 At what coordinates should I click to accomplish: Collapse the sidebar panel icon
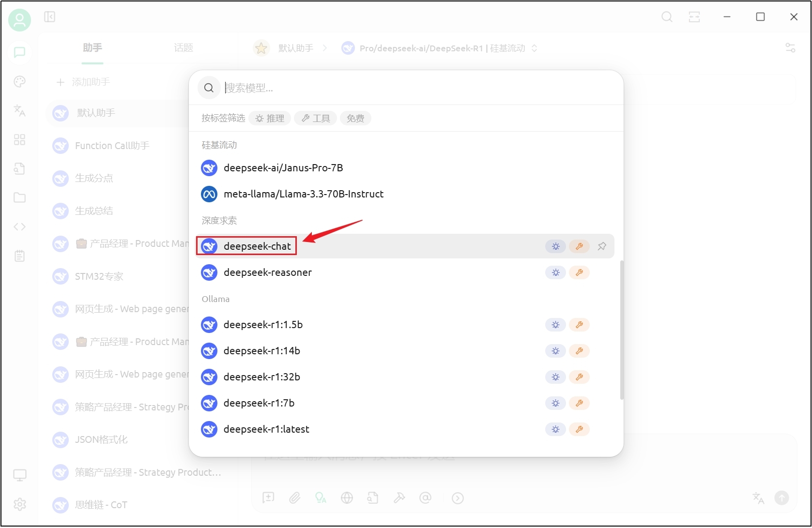coord(49,17)
